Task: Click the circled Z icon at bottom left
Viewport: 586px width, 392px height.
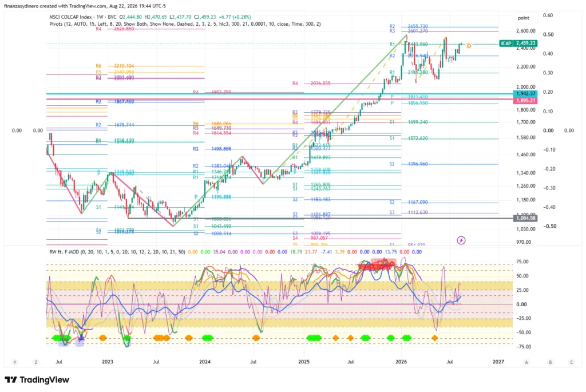Action: [x=36, y=362]
